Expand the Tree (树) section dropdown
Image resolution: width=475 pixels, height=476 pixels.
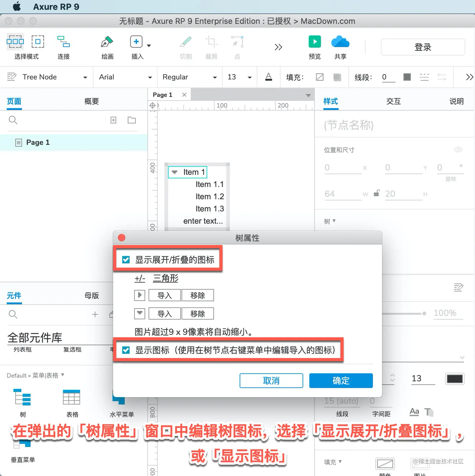point(330,221)
